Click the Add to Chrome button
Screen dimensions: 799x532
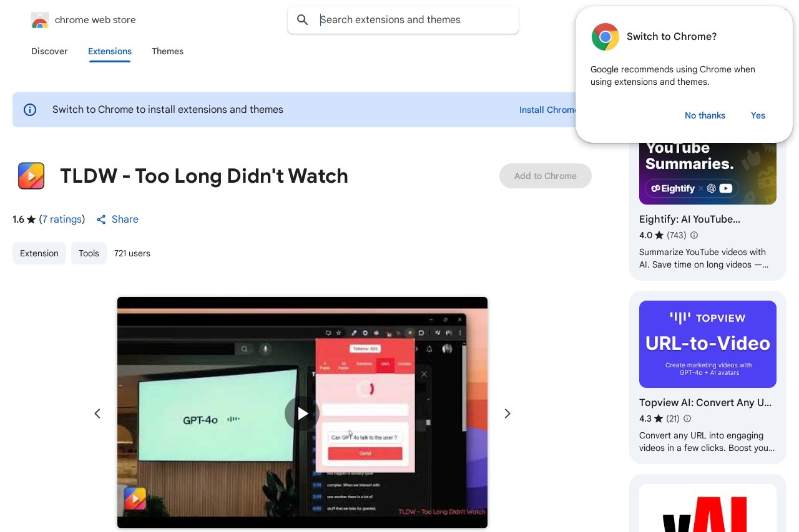click(546, 176)
